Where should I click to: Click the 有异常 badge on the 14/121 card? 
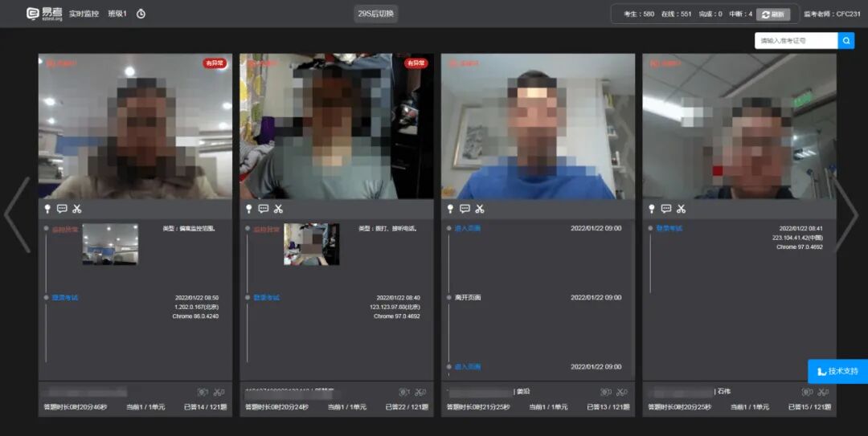[215, 63]
